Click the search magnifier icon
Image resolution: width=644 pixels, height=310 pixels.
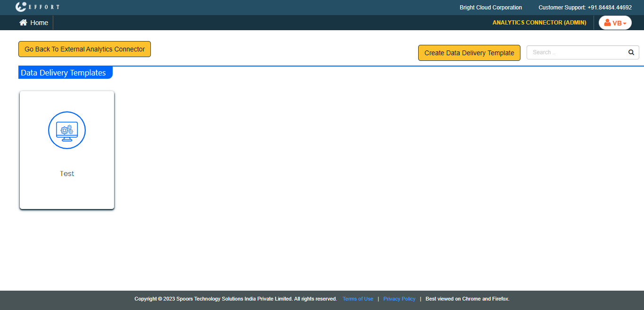point(631,52)
